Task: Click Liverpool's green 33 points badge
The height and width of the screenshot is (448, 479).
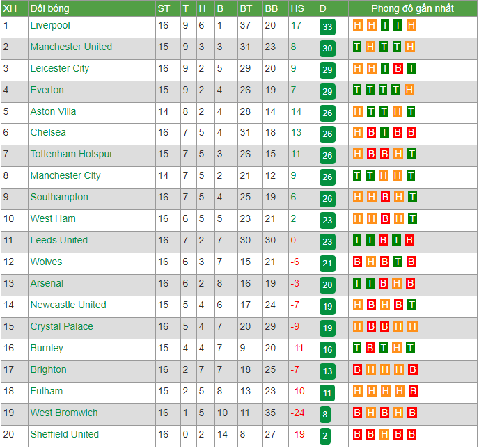Action: [327, 27]
